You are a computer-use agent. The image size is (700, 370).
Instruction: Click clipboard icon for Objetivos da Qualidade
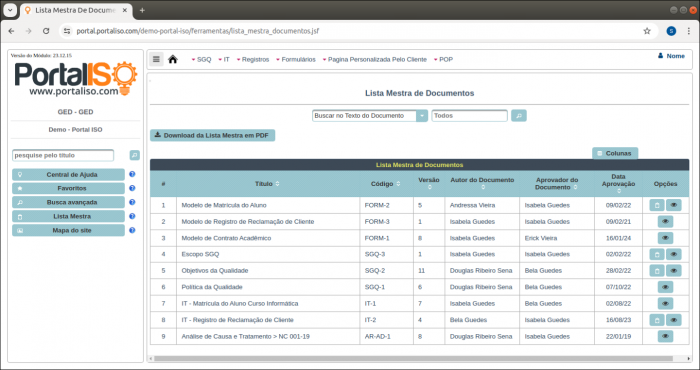(657, 270)
